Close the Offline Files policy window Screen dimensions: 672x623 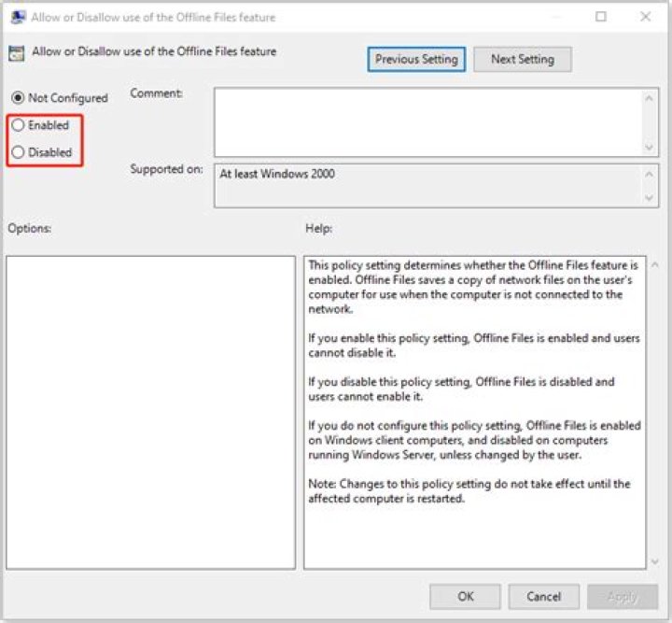pyautogui.click(x=646, y=17)
